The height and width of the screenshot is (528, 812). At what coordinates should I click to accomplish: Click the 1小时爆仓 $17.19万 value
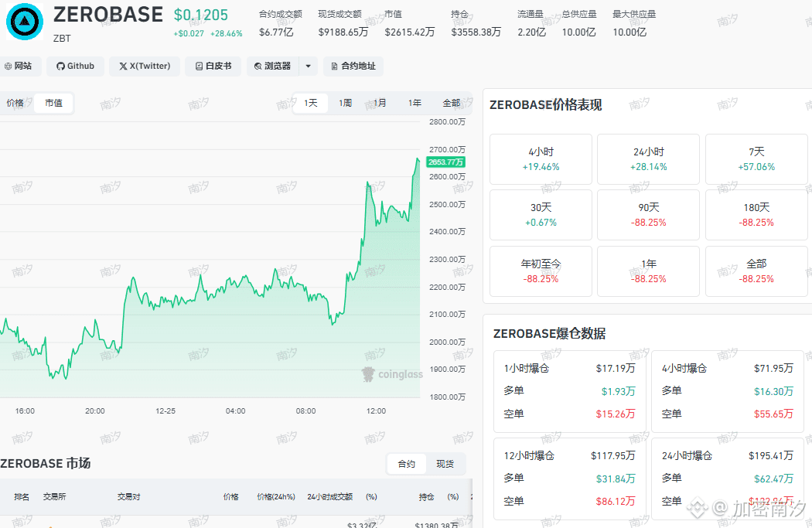tap(616, 368)
